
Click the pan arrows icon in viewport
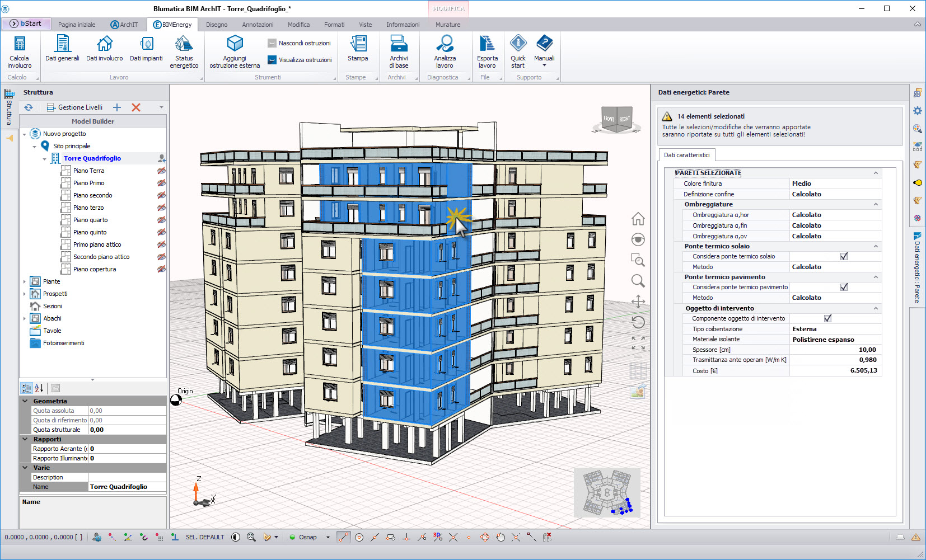(638, 302)
